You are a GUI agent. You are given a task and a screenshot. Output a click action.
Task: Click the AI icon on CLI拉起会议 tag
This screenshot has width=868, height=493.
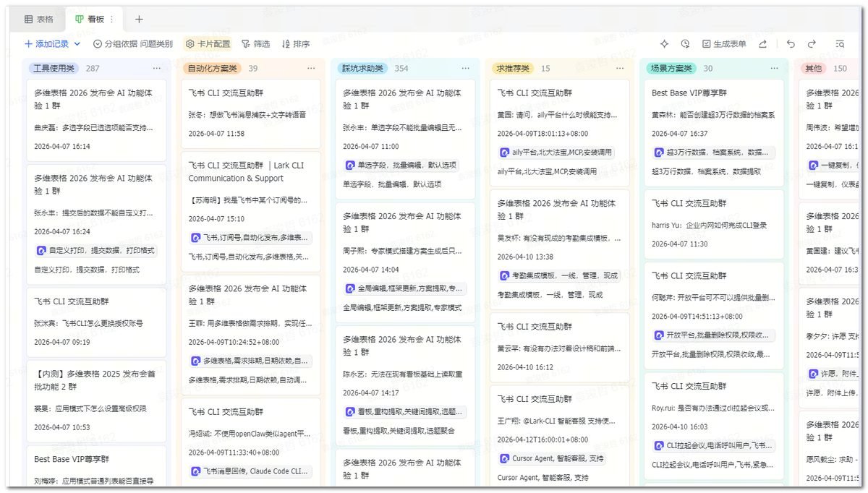(659, 445)
